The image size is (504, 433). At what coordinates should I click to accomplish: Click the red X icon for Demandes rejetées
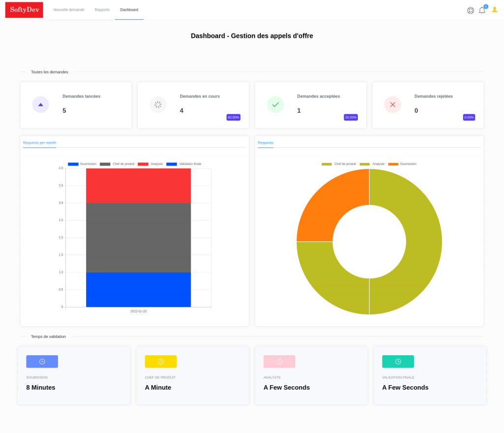(392, 104)
